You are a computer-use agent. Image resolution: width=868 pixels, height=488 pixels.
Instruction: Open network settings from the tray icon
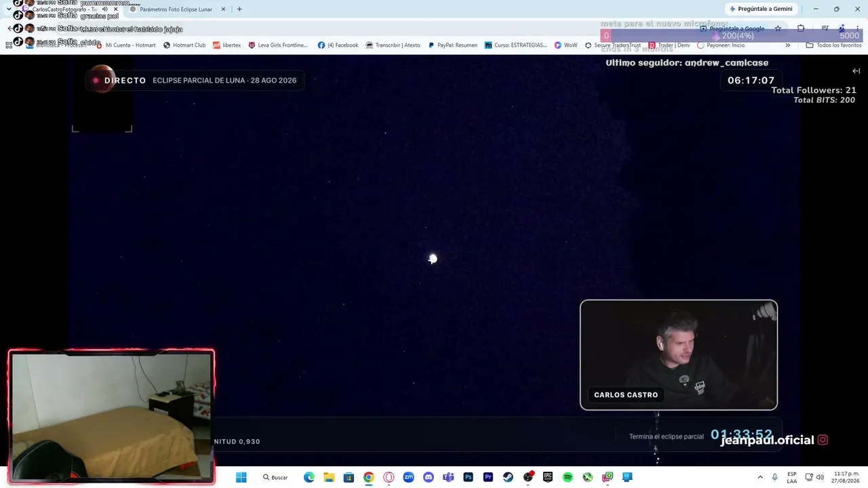[x=809, y=477]
